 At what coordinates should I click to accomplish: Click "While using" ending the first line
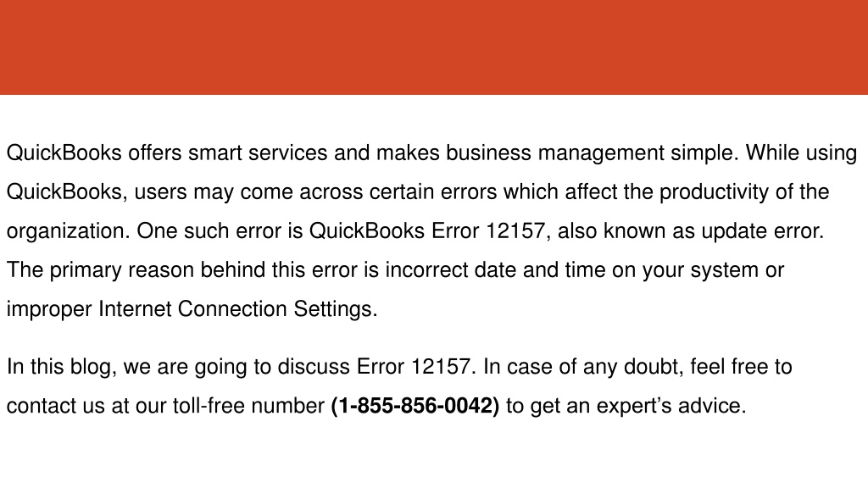pyautogui.click(x=801, y=153)
